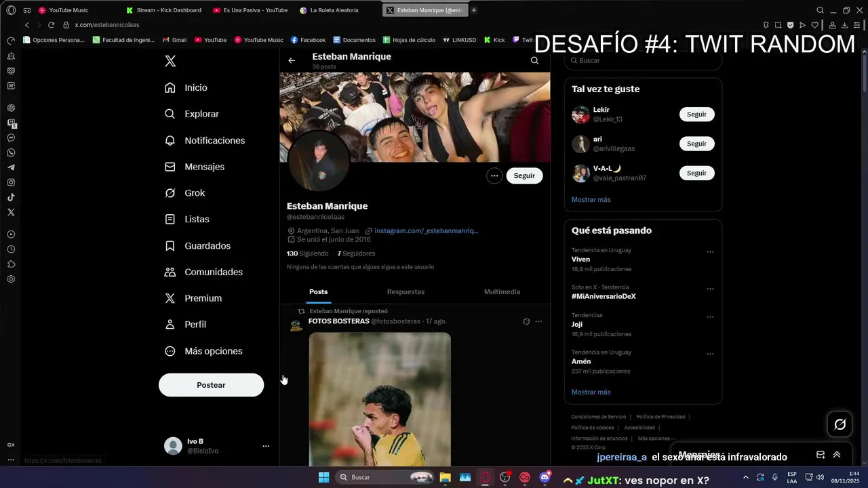The height and width of the screenshot is (488, 868).
Task: Reload the page with the browser refresh button
Action: (51, 25)
